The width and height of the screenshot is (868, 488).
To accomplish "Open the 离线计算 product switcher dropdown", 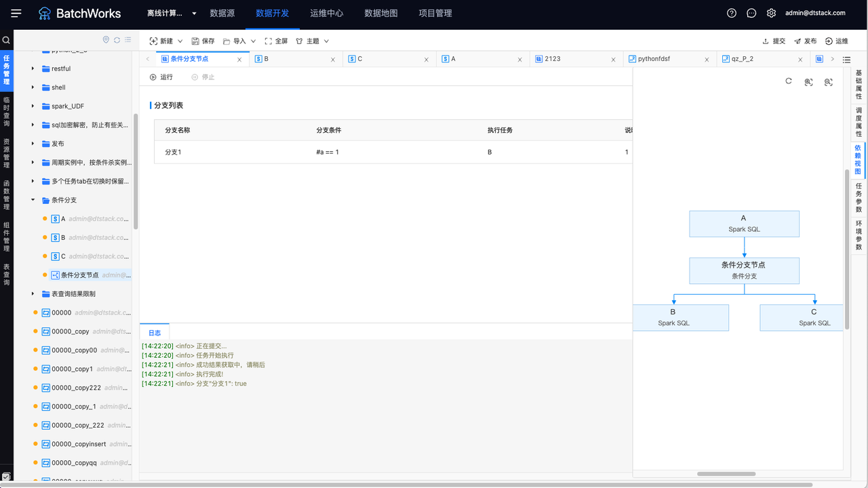I will click(x=172, y=13).
